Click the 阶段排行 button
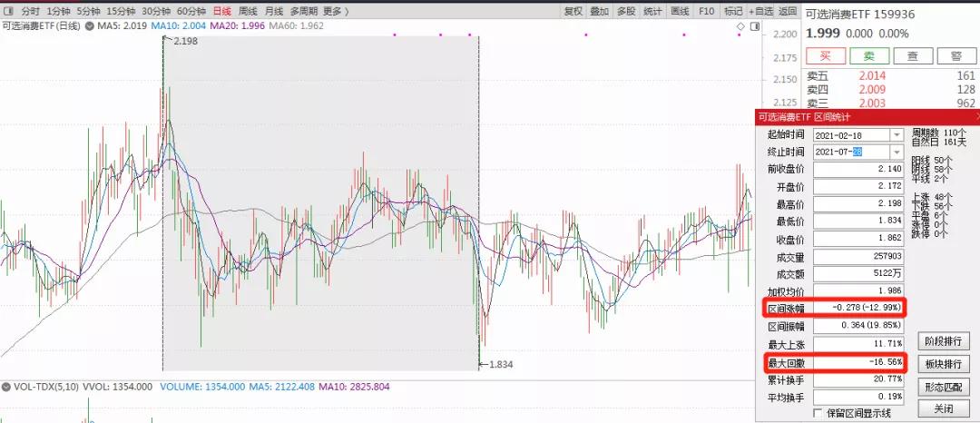 pos(944,341)
